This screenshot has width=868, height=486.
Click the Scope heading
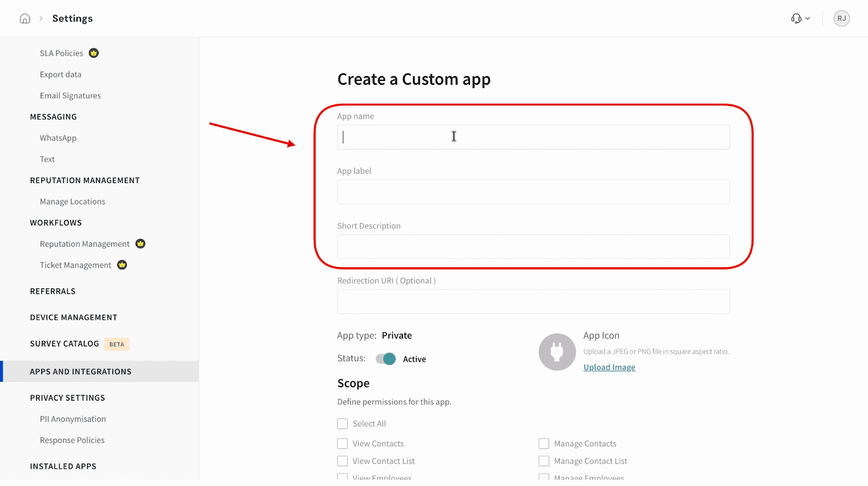point(353,383)
